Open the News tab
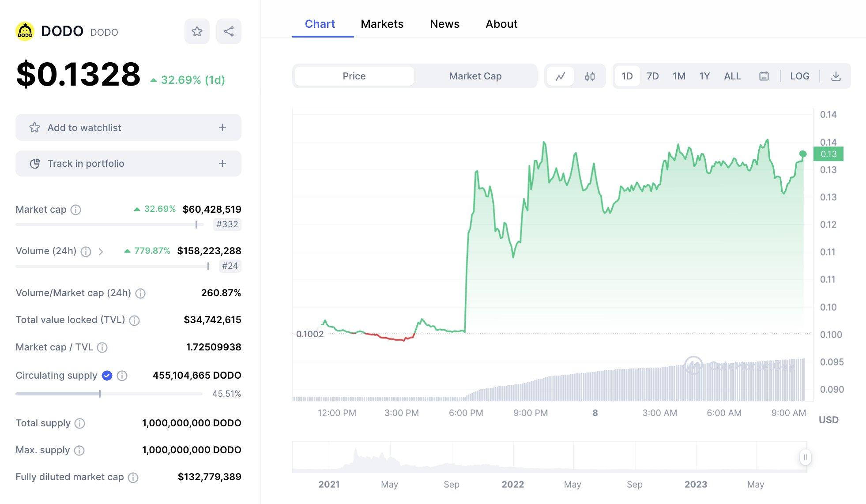This screenshot has height=504, width=866. pos(444,24)
